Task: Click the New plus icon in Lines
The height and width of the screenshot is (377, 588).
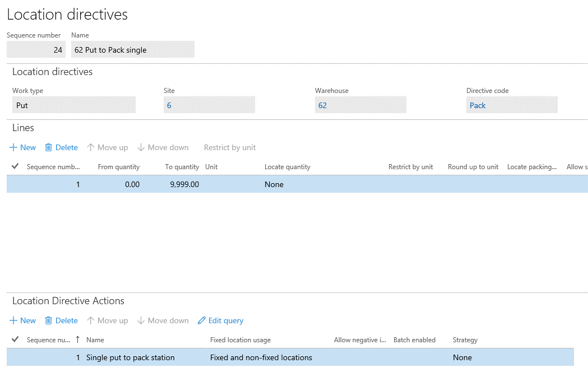Action: point(13,148)
